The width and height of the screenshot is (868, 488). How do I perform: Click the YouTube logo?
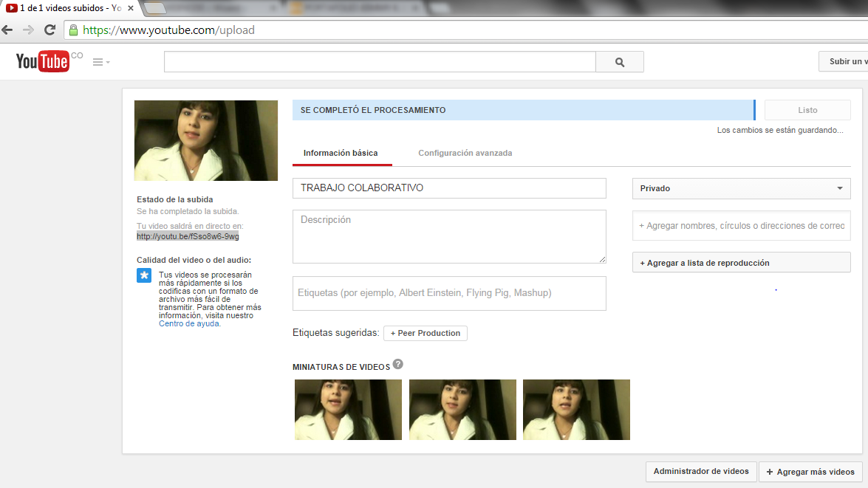point(43,61)
